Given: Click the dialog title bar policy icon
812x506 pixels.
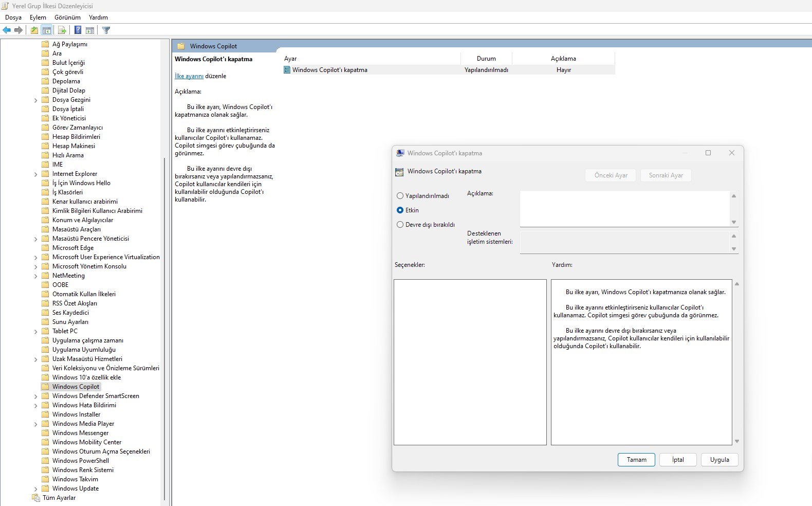Looking at the screenshot, I should pyautogui.click(x=400, y=153).
